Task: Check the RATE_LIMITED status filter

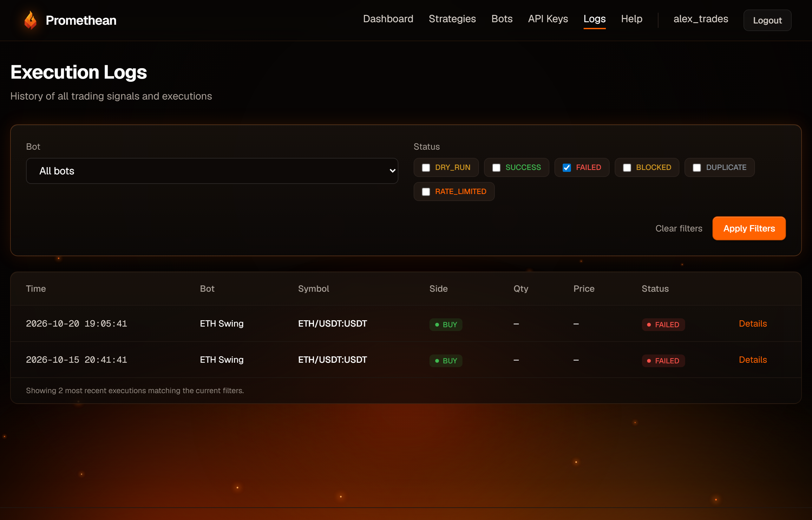Action: (x=426, y=192)
